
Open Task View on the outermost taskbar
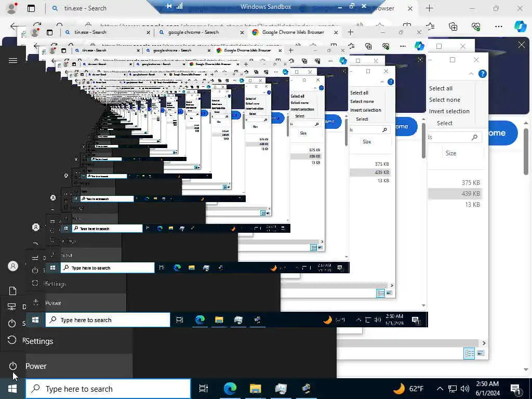[x=203, y=389]
